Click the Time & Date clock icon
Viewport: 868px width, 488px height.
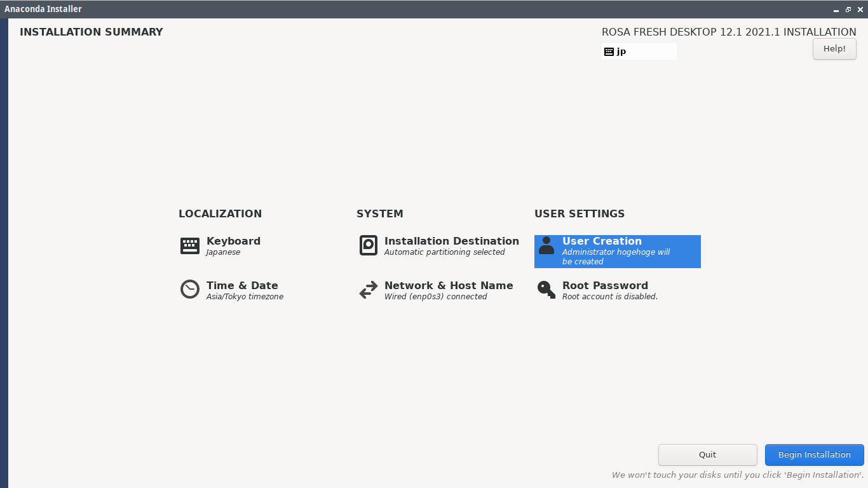tap(189, 289)
